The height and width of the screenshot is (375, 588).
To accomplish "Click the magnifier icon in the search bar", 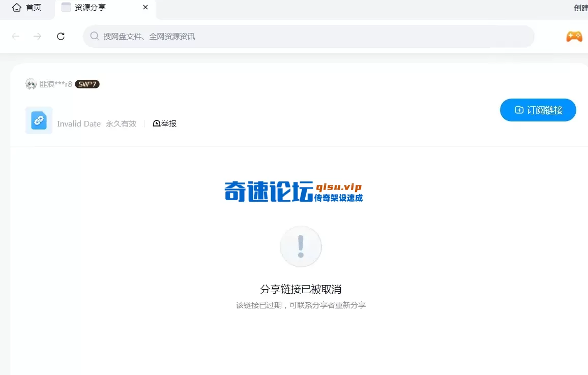I will [94, 36].
